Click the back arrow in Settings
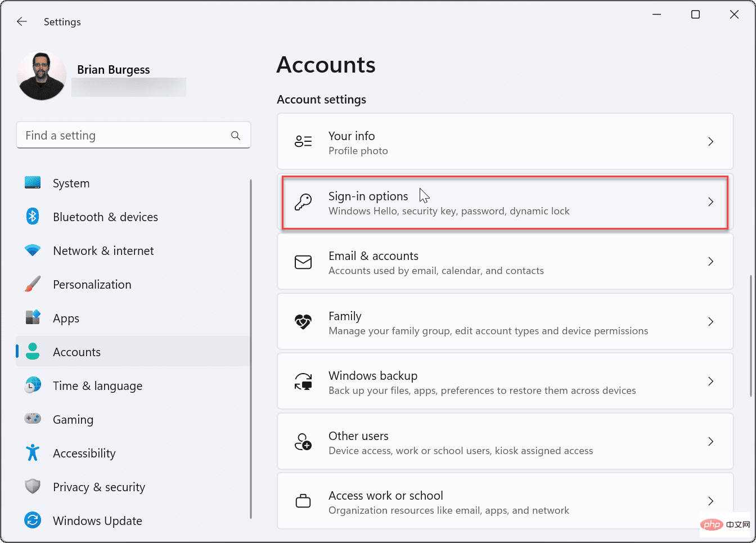Viewport: 756px width, 543px height. [22, 21]
